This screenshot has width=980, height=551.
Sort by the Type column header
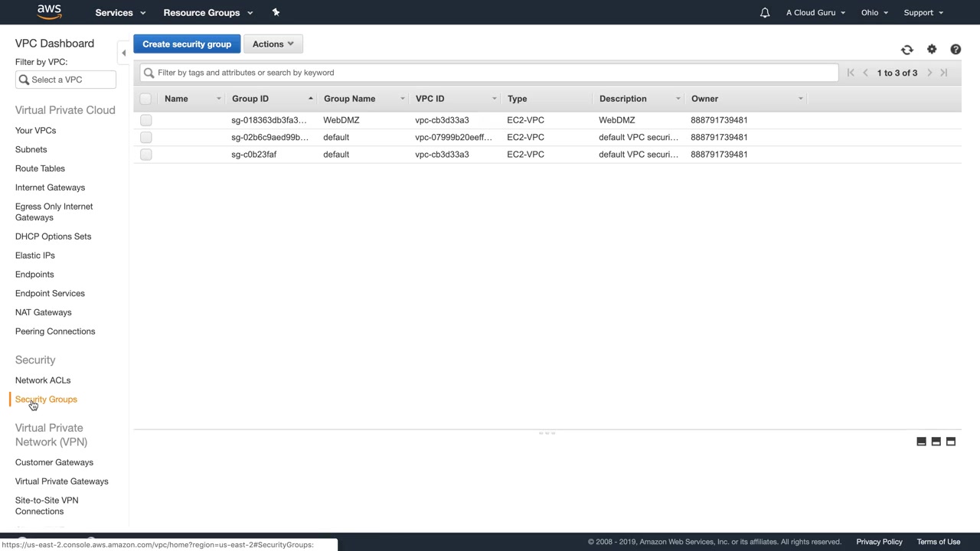point(517,99)
